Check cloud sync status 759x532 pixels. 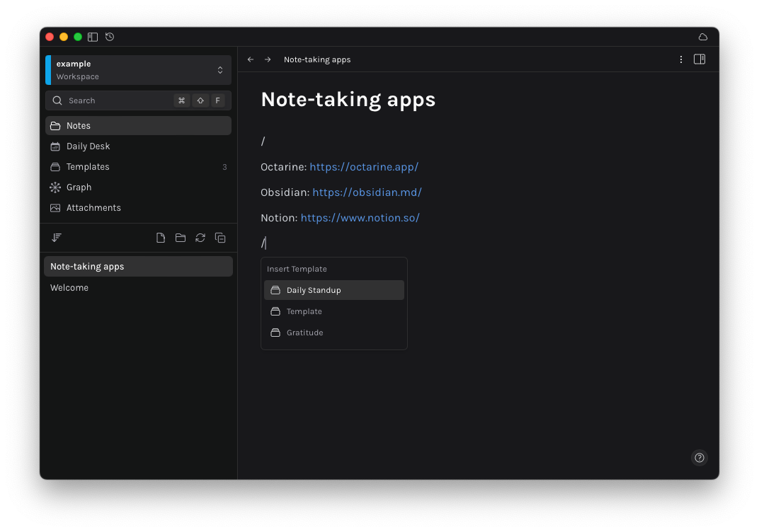(x=702, y=37)
